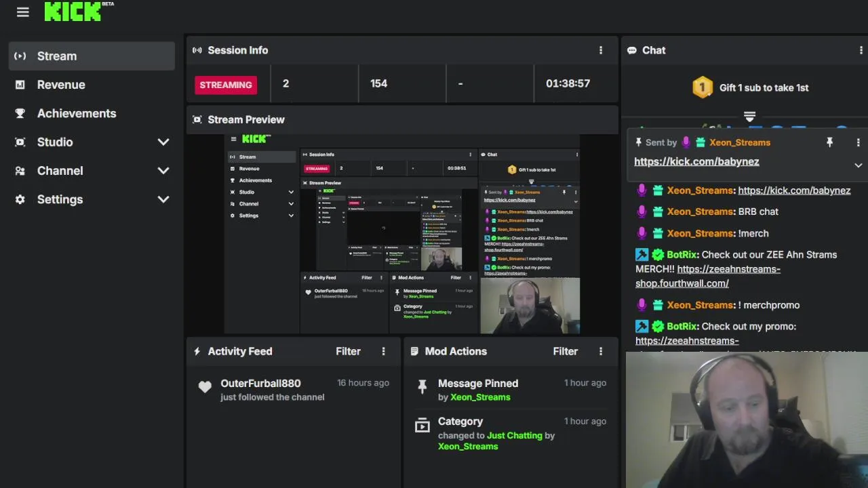Click Xeon_Streams name in pinned message
Screen dimensions: 868x488
point(740,142)
